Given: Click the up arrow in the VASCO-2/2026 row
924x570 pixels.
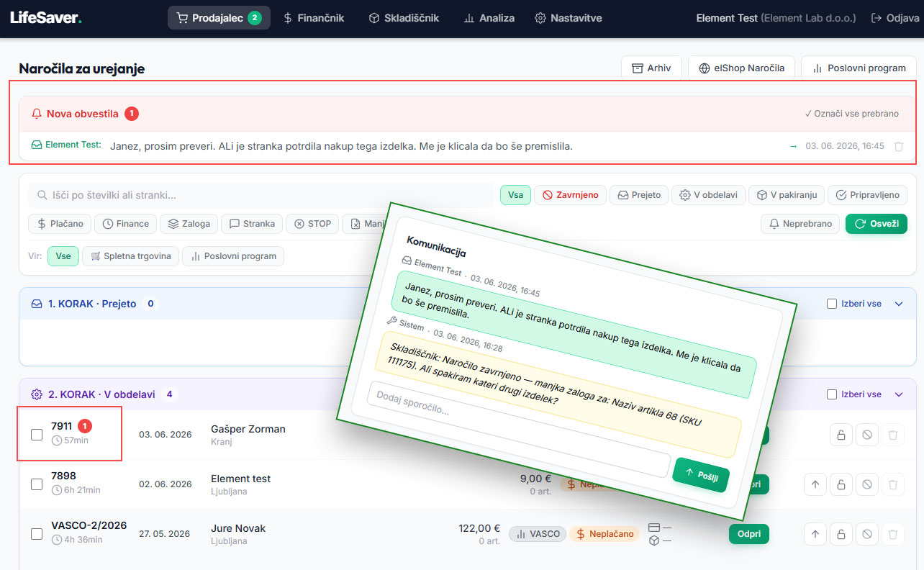Looking at the screenshot, I should coord(815,534).
